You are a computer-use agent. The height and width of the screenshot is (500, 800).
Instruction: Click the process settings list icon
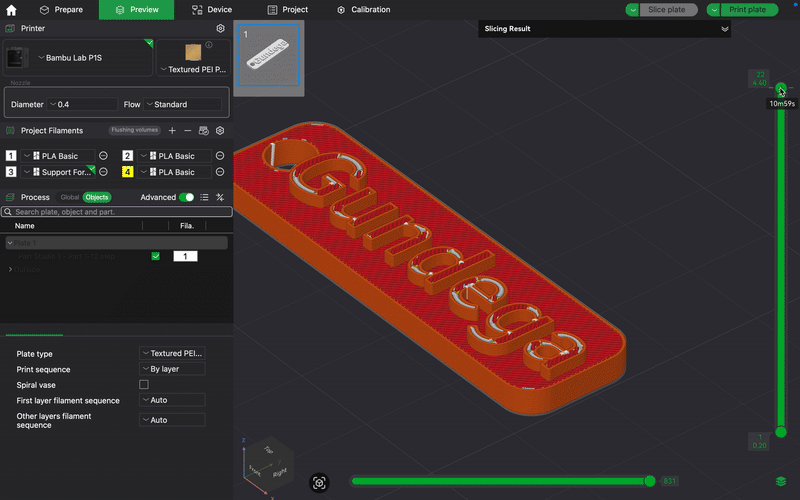click(x=205, y=197)
